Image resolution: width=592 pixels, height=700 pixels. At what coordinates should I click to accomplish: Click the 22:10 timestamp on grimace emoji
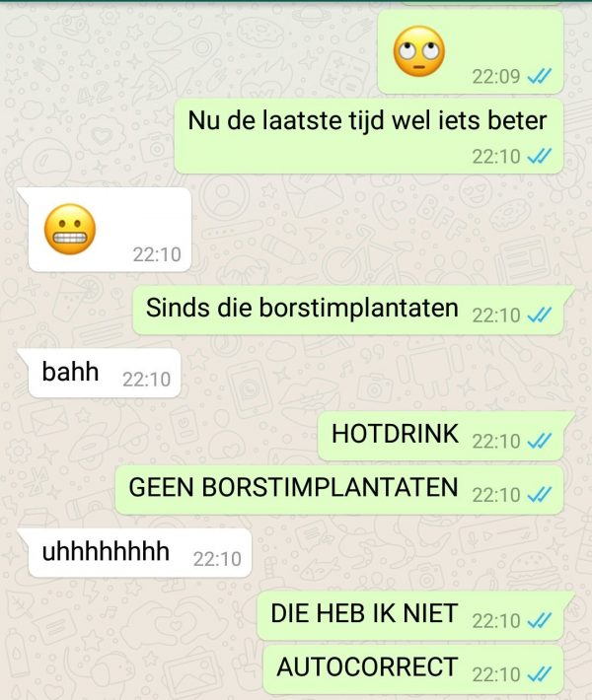pyautogui.click(x=157, y=255)
